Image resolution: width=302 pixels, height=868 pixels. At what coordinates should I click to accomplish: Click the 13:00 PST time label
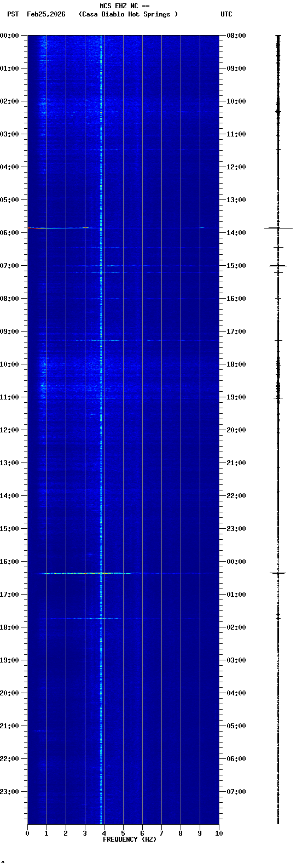tap(10, 463)
